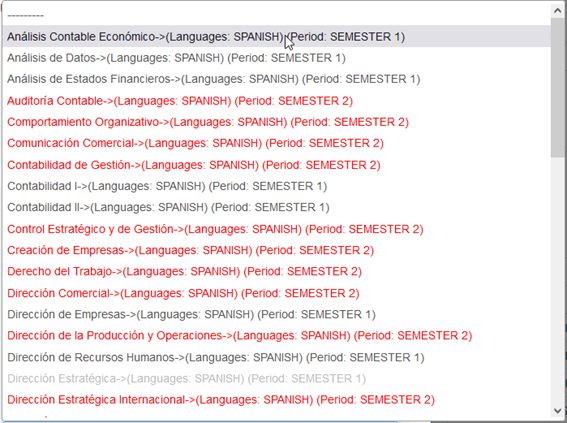Select Análisis de Estados Financieros
567x423 pixels.
pyautogui.click(x=277, y=79)
